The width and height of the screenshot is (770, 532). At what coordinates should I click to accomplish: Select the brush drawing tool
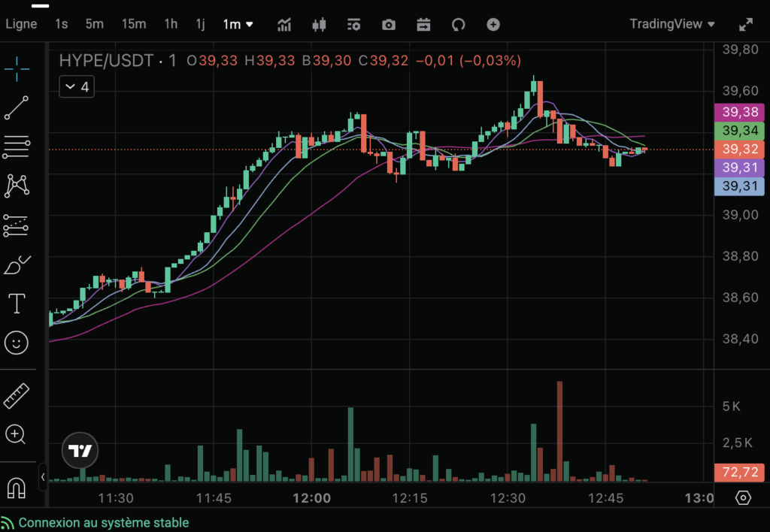click(16, 264)
